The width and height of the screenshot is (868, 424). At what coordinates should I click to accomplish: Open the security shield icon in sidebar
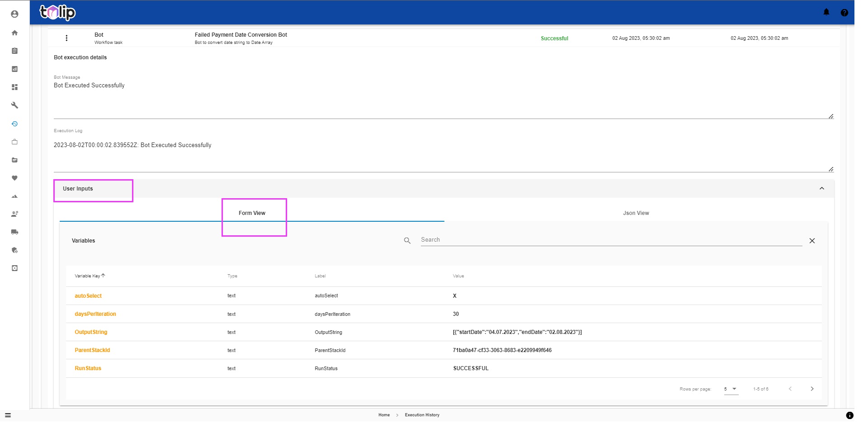(x=14, y=250)
